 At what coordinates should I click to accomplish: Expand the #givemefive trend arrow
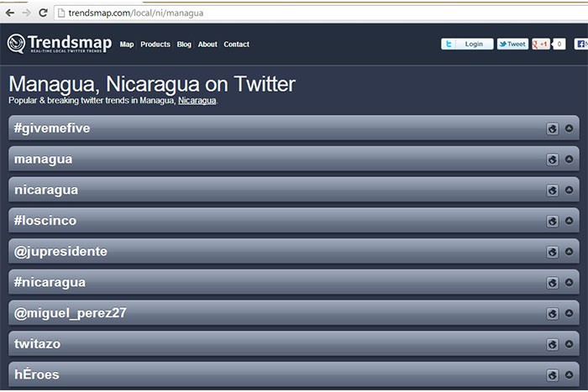click(x=569, y=128)
